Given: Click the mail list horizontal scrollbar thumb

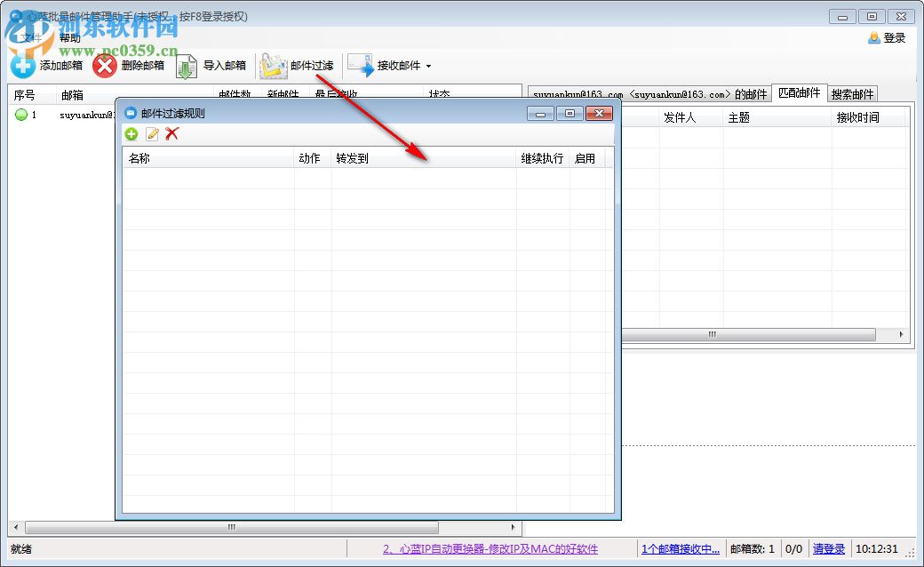Looking at the screenshot, I should [x=748, y=334].
